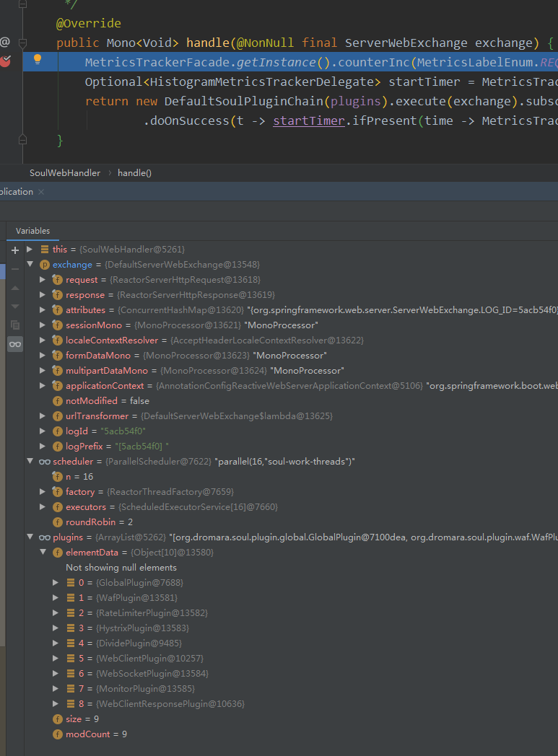Click the override gutter marker beside handle()
Image resolution: width=558 pixels, height=756 pixels.
[x=5, y=42]
